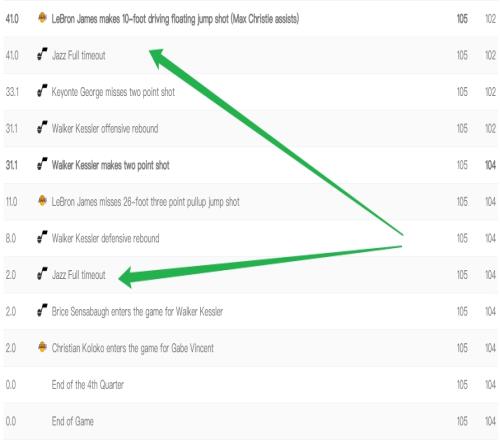Click the 33.1 timestamp on Keyonte George row
Viewport: 500px width, 440px height.
[12, 92]
